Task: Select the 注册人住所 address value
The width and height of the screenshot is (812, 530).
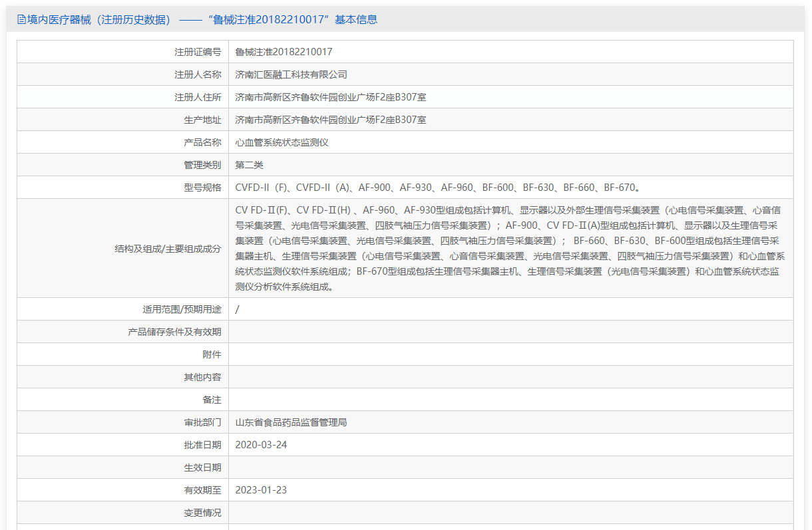Action: pos(331,97)
